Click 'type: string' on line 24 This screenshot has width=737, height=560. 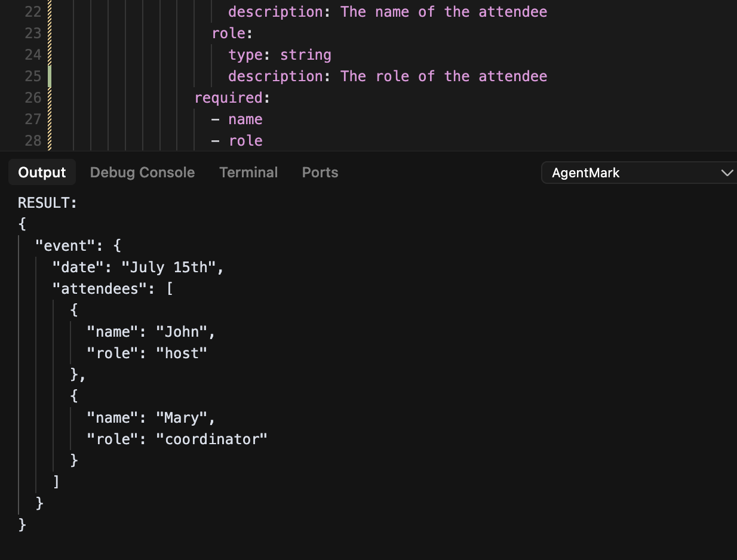pyautogui.click(x=280, y=55)
